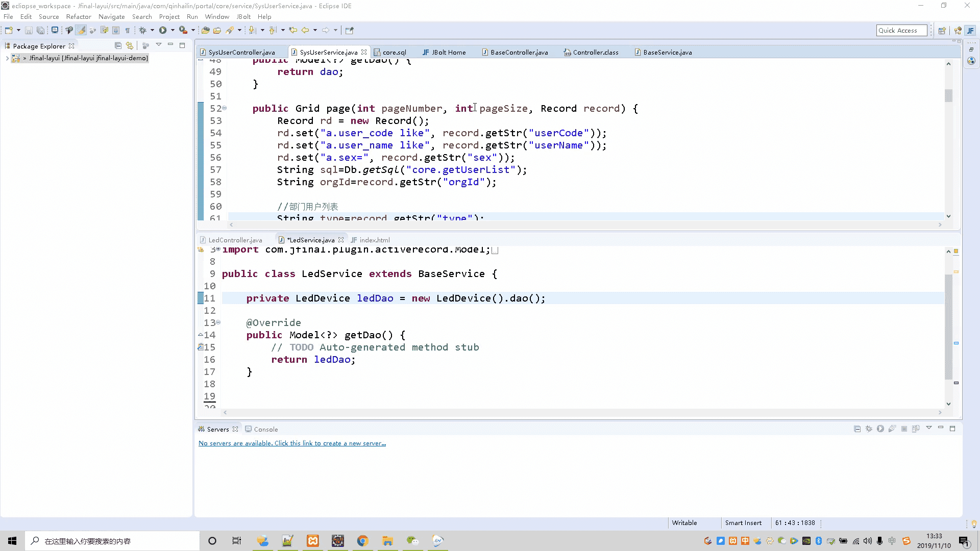980x551 pixels.
Task: Click the Collapse All icon in Package Explorer
Action: pos(118,45)
